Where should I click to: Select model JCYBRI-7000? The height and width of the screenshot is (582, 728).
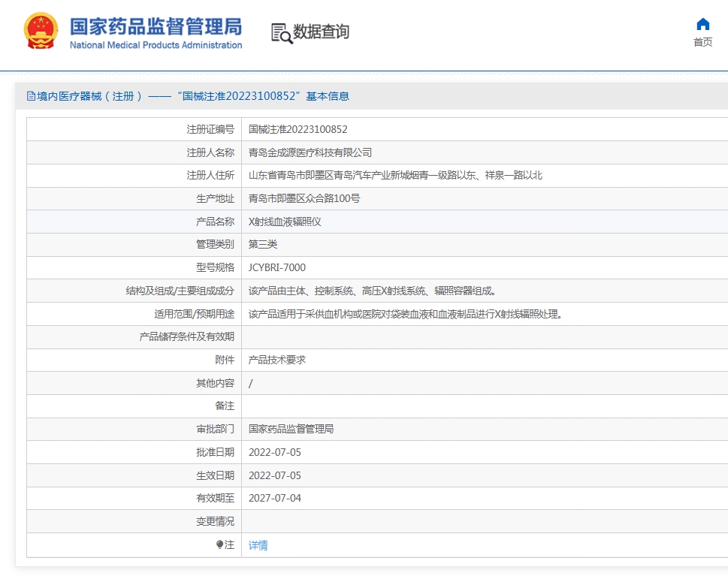point(277,267)
